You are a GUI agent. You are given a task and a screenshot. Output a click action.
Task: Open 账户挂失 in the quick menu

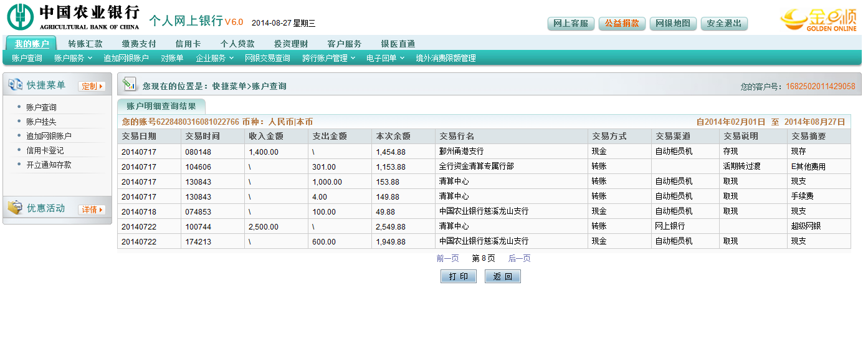coord(41,122)
